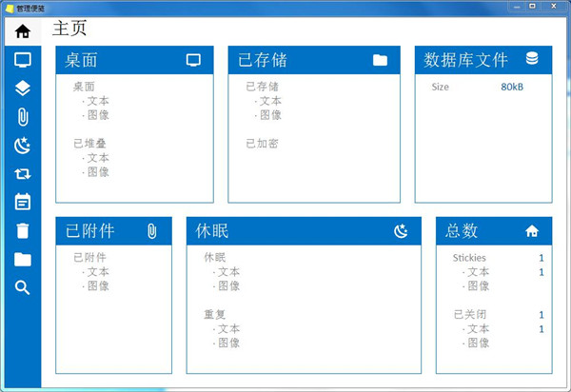Click house icon in 总数 card header
This screenshot has height=392, width=571.
(532, 231)
